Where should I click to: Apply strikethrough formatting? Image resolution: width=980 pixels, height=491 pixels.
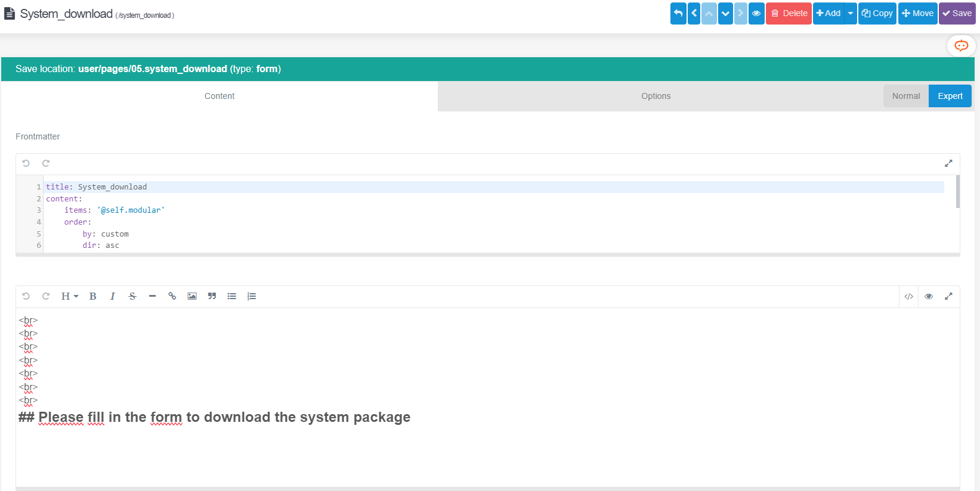pos(132,296)
